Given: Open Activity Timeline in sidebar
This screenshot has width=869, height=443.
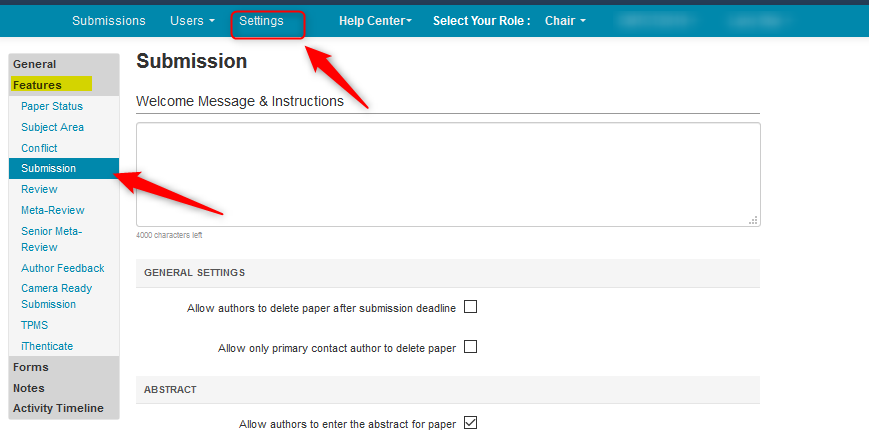Looking at the screenshot, I should click(58, 408).
